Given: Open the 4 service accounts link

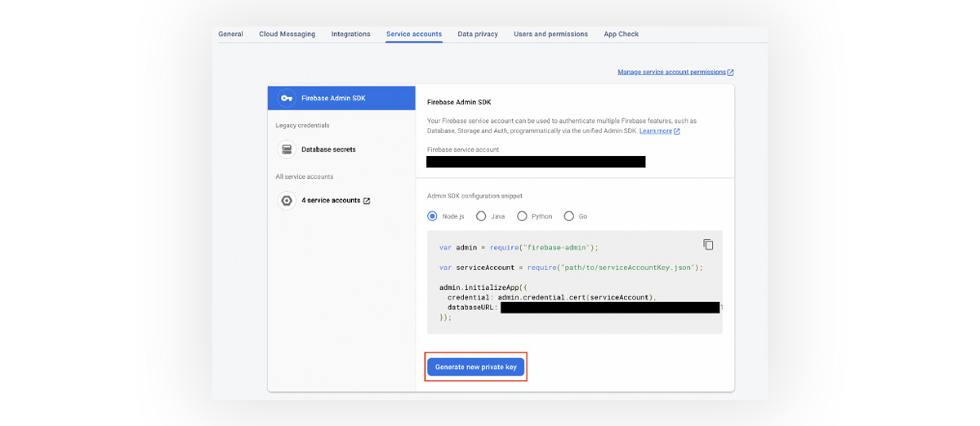Looking at the screenshot, I should (331, 201).
